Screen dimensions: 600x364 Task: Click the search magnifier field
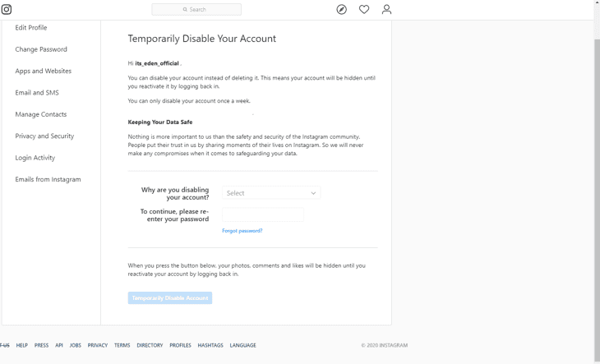point(196,9)
